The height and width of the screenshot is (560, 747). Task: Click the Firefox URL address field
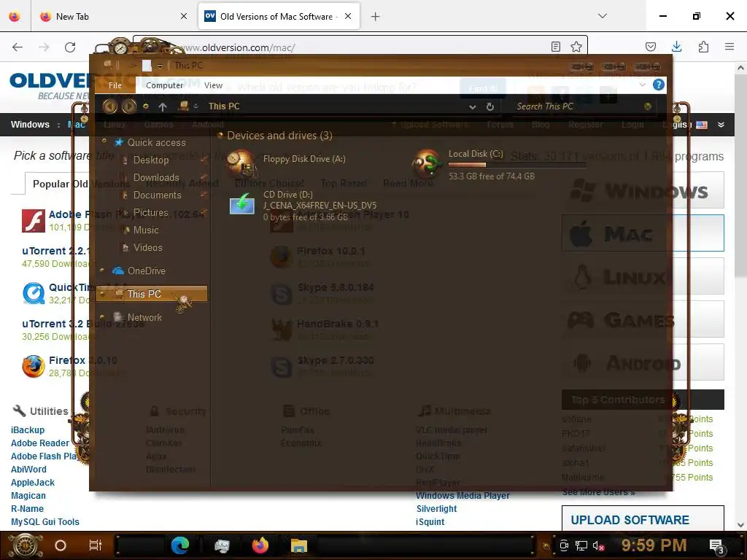tap(362, 47)
